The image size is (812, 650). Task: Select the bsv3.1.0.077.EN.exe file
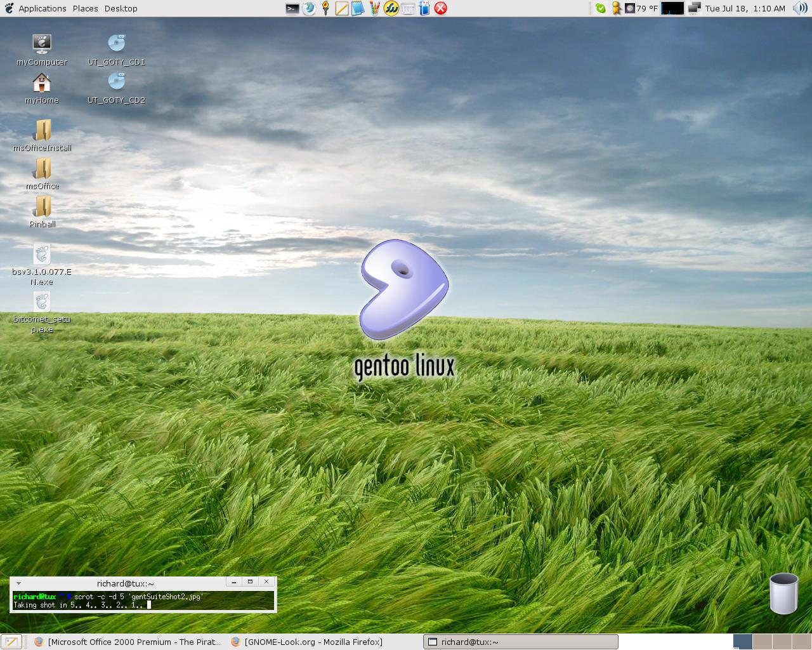[42, 265]
